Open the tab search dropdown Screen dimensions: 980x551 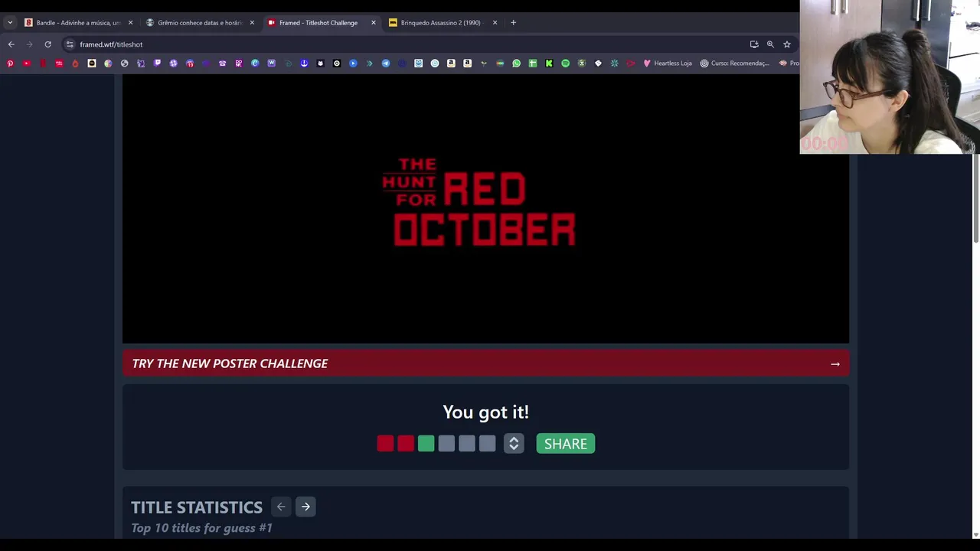click(10, 22)
